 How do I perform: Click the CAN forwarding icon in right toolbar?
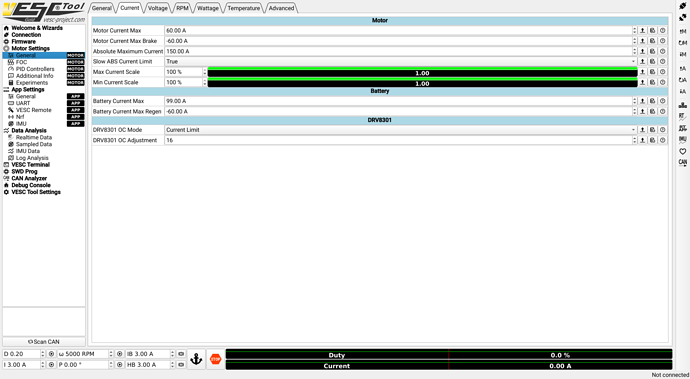pyautogui.click(x=683, y=163)
